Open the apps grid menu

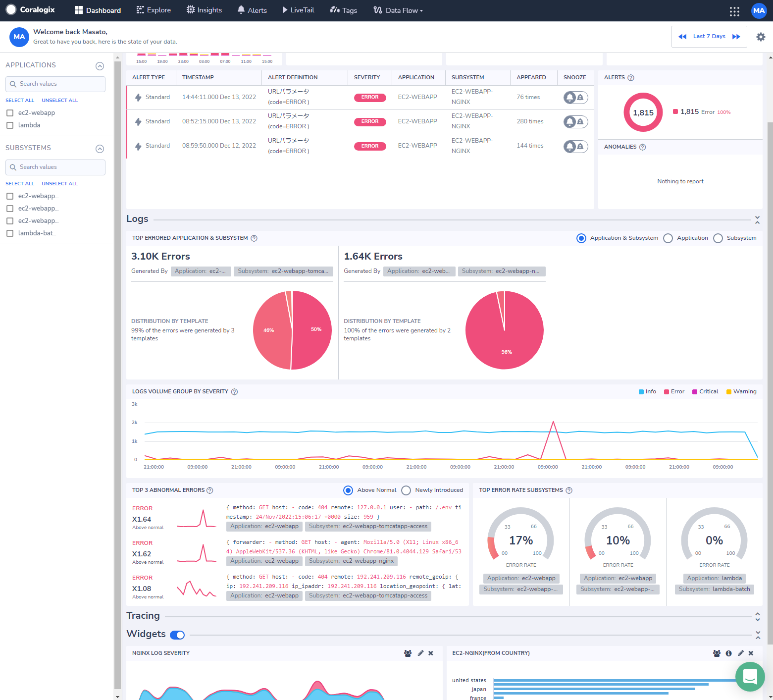[734, 10]
